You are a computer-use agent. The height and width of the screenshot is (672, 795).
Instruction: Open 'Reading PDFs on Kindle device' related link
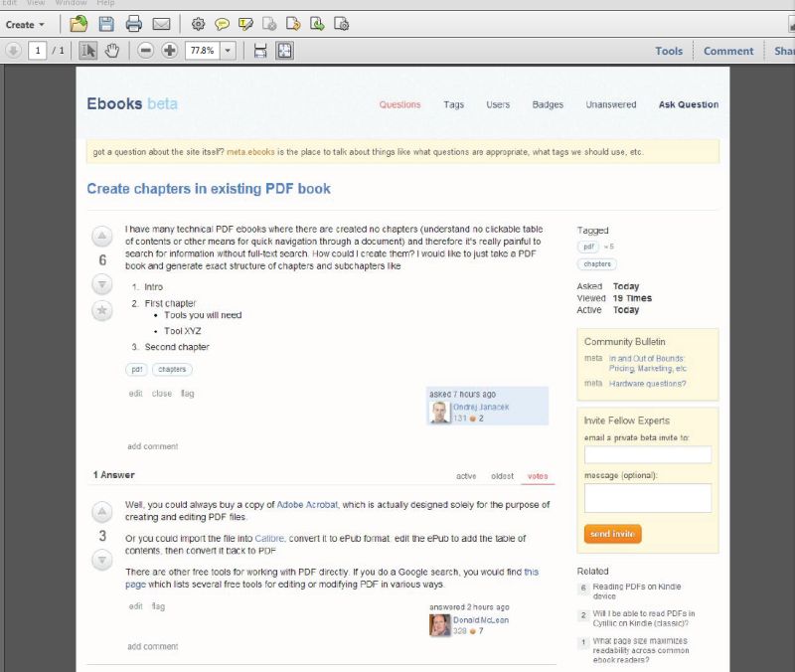pos(637,591)
